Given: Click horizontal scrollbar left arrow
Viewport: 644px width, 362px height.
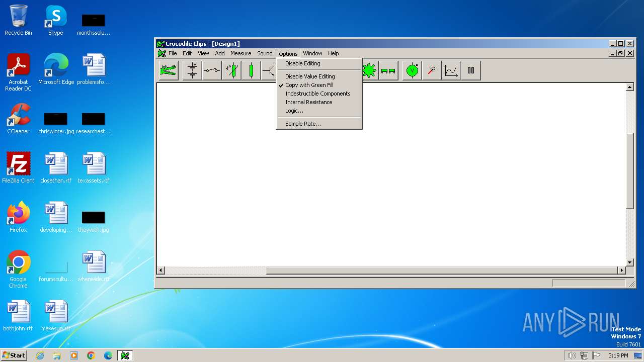Looking at the screenshot, I should 161,270.
